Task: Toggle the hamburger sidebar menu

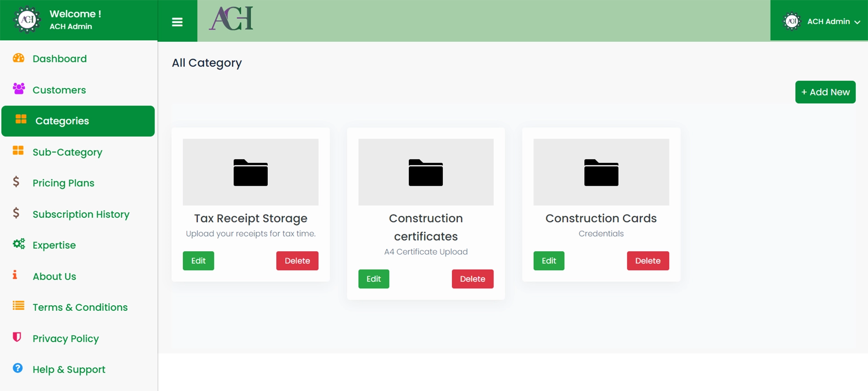Action: (177, 22)
